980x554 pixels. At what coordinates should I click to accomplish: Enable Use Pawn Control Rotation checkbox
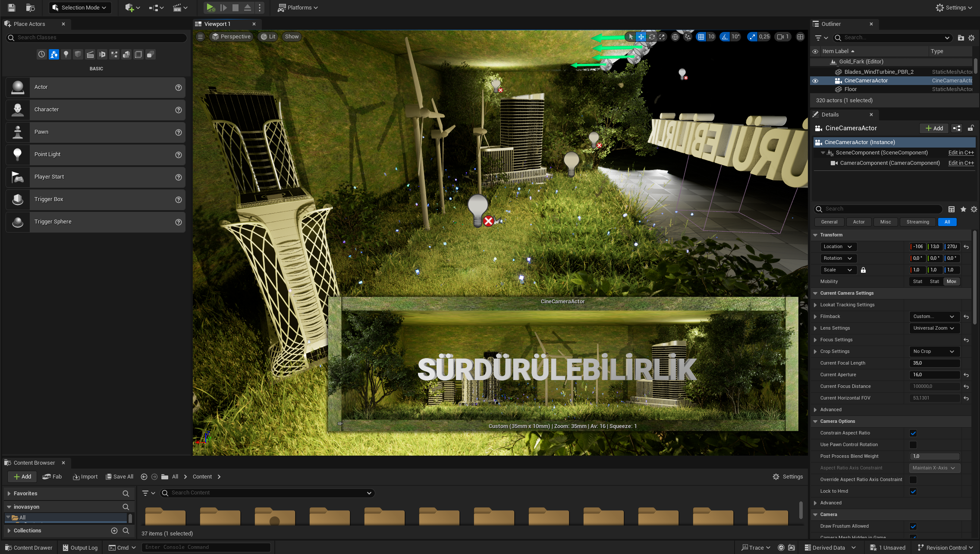(x=913, y=445)
